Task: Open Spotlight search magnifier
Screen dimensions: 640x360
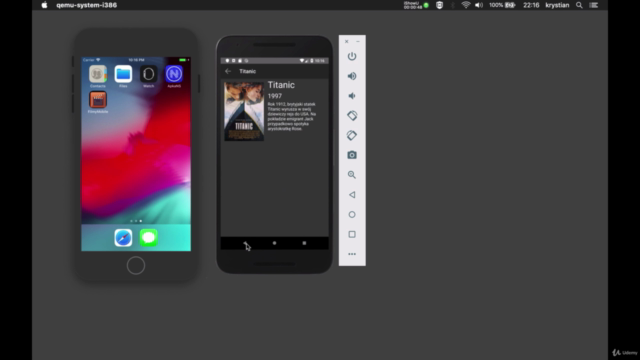Action: [x=579, y=5]
